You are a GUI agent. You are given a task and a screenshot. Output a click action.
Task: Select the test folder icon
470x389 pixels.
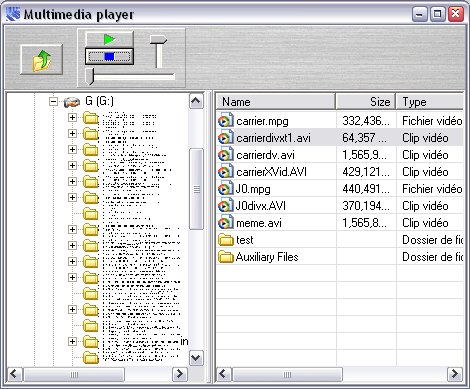click(x=226, y=239)
